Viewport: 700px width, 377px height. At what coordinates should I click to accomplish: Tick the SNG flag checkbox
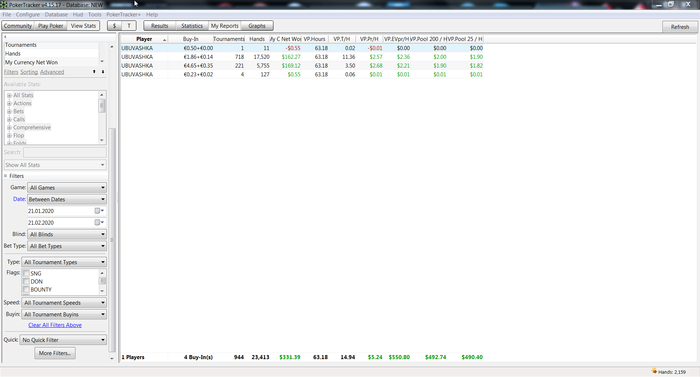tap(26, 273)
